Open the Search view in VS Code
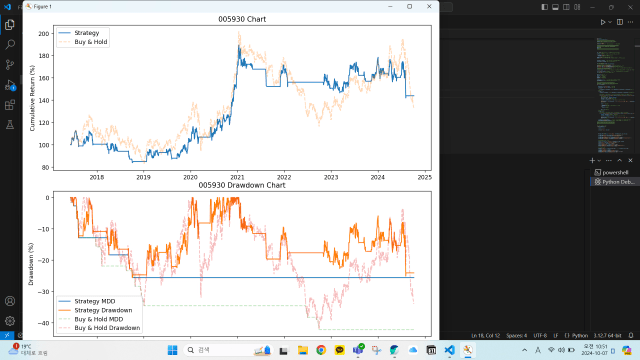Viewport: 640px width, 360px height. tap(10, 44)
